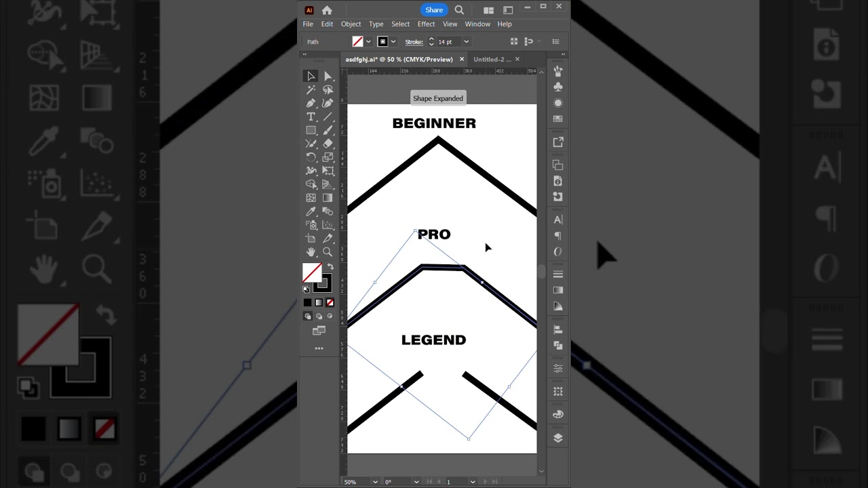Open the Layers panel icon
Image resolution: width=868 pixels, height=488 pixels.
[558, 438]
